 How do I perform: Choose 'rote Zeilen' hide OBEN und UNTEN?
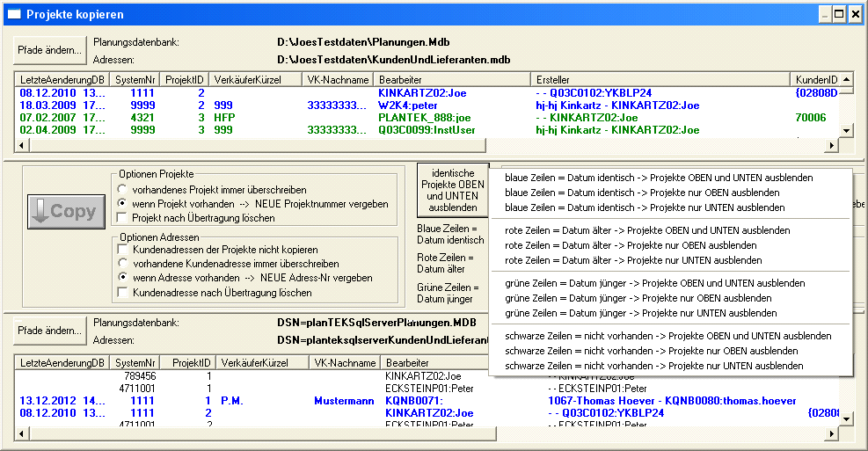[647, 230]
